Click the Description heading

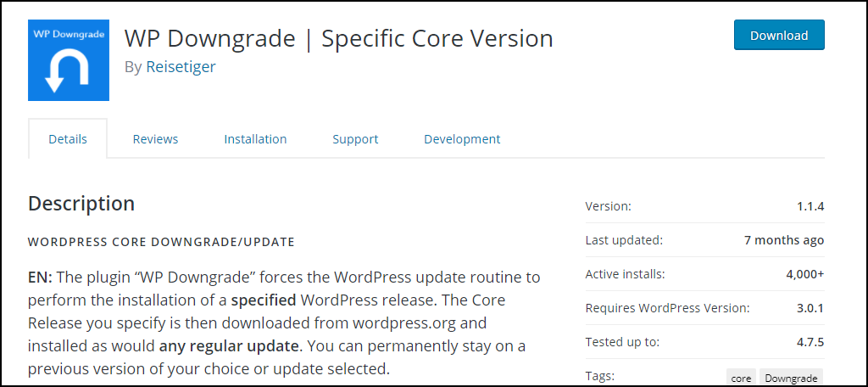click(x=81, y=204)
